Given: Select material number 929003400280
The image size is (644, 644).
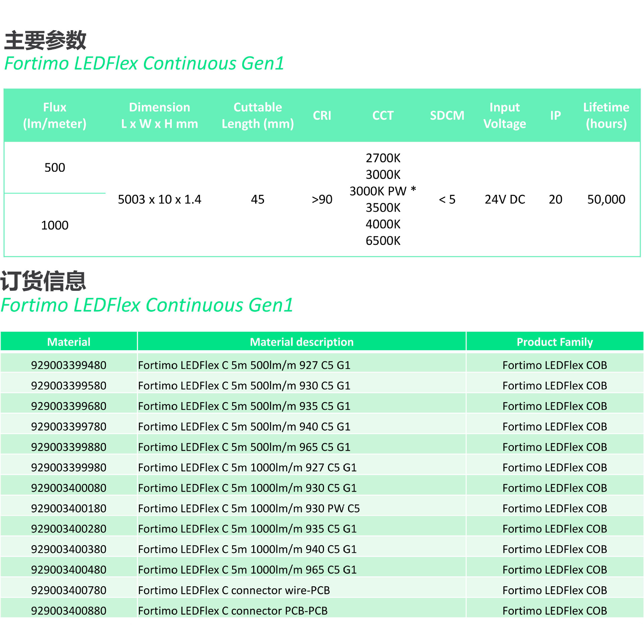Looking at the screenshot, I should pos(69,529).
